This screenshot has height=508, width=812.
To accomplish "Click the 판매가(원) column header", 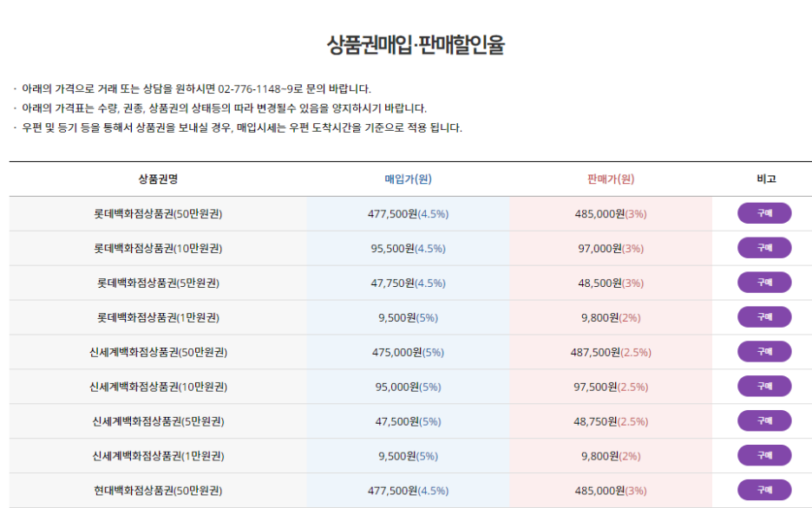I will click(x=611, y=179).
